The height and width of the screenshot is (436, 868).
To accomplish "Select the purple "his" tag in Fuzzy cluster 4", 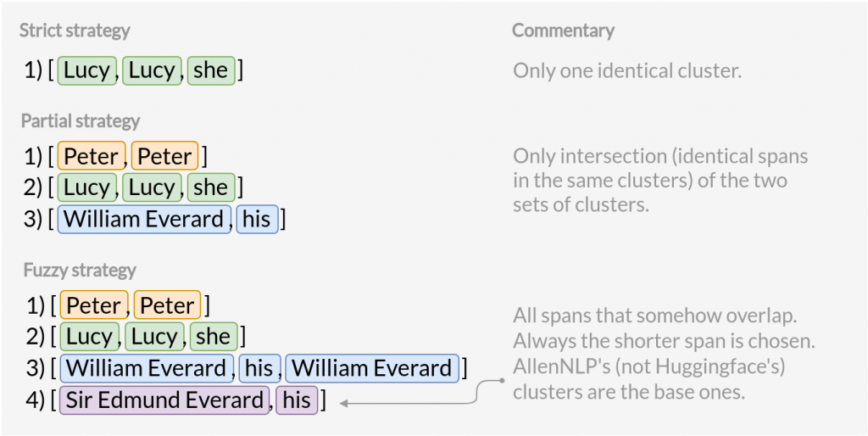I will pos(297,400).
